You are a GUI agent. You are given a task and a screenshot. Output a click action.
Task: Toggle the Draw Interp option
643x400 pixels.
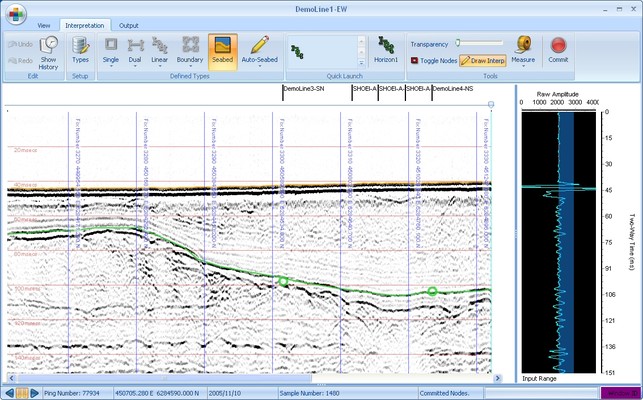pos(482,60)
